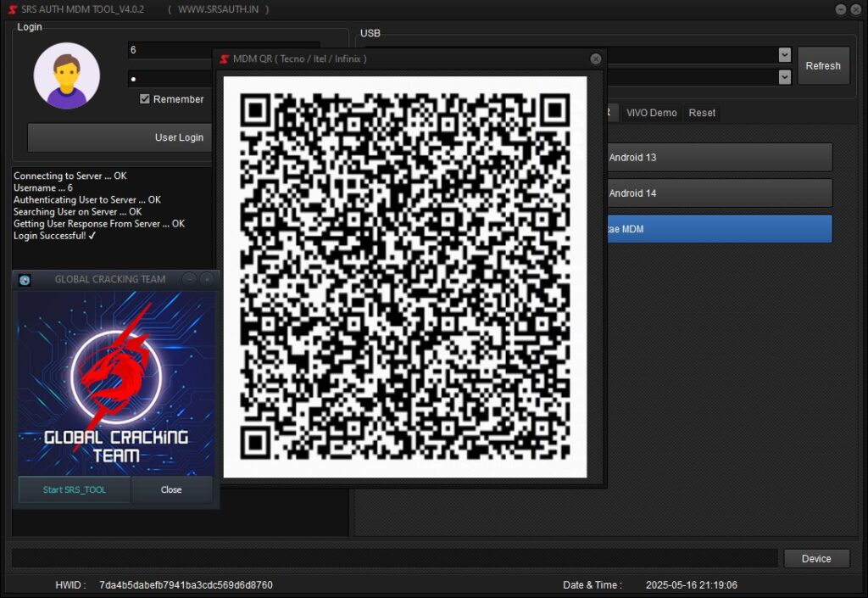Click the highlighted MDM button
The image size is (868, 598).
[719, 229]
